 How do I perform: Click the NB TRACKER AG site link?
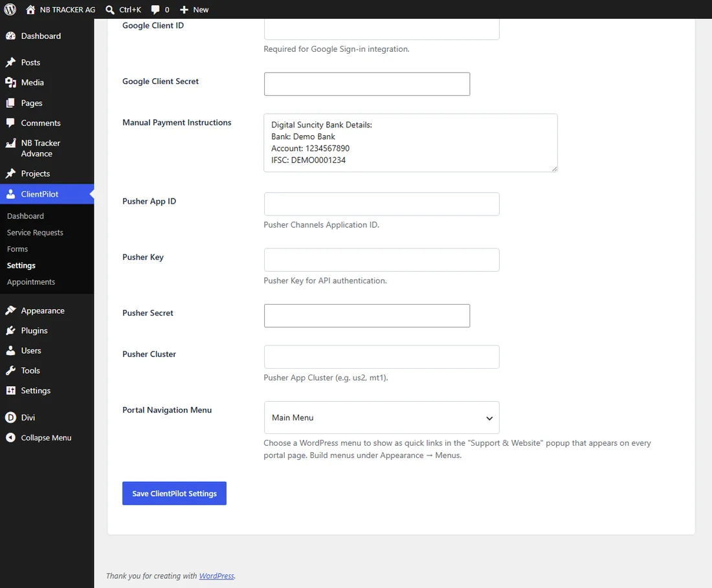(x=68, y=10)
